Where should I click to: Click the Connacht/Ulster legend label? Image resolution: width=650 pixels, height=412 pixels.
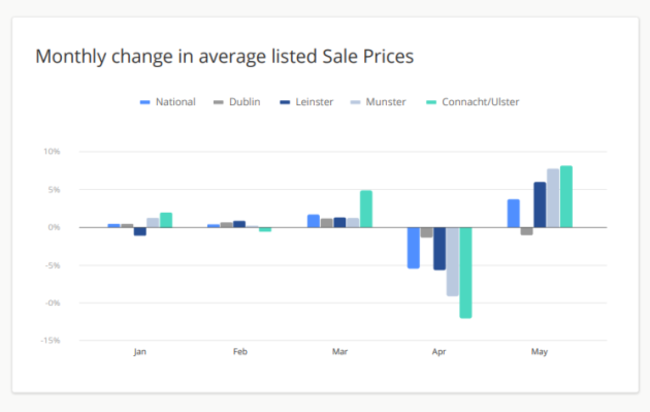click(x=480, y=102)
